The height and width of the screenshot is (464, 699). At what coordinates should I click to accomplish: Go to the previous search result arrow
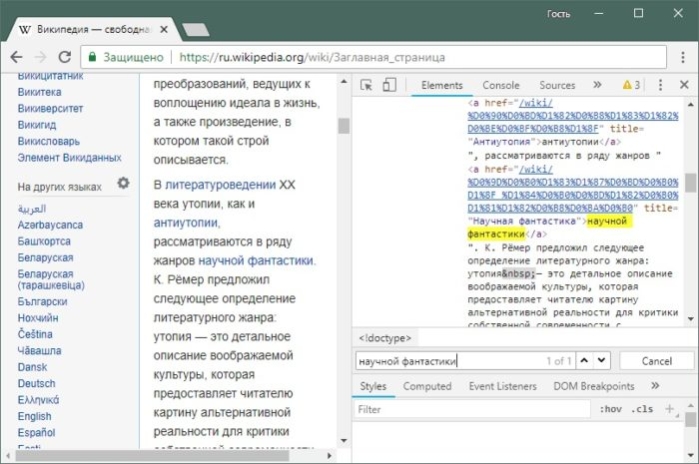[x=584, y=360]
